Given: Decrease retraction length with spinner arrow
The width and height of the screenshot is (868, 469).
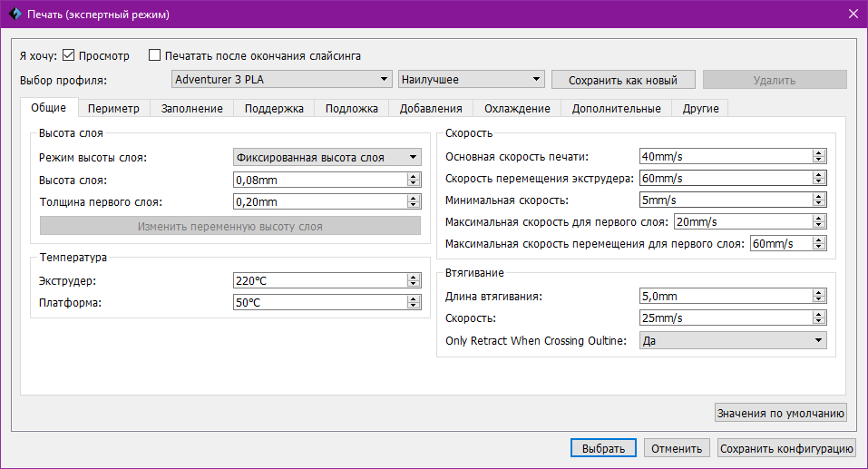Looking at the screenshot, I should [x=819, y=299].
